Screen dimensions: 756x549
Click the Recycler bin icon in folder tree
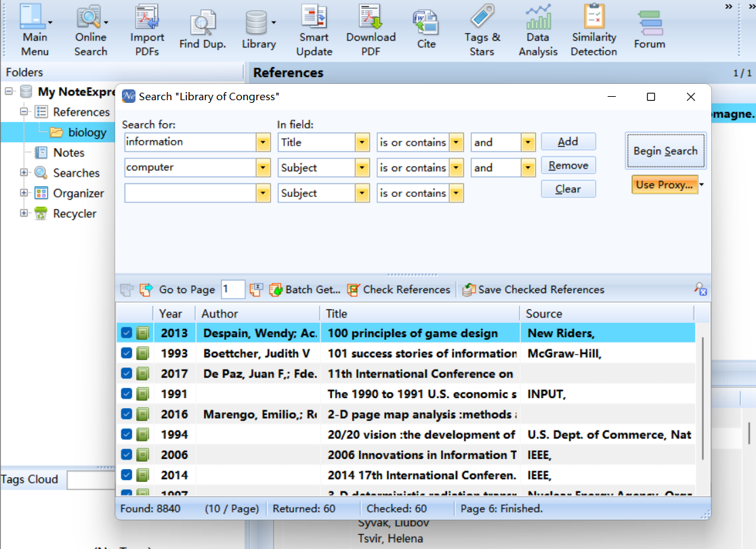coord(41,213)
